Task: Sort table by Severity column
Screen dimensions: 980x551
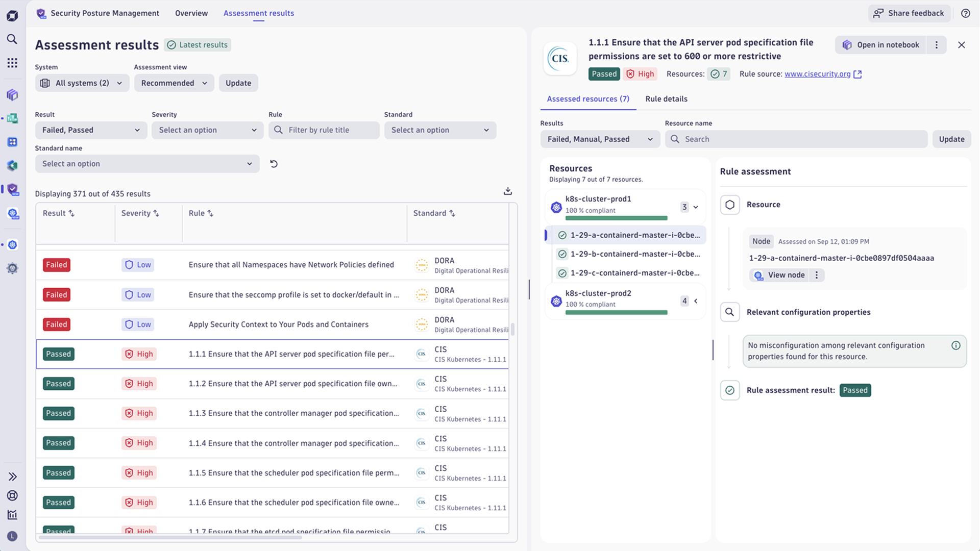Action: pyautogui.click(x=140, y=213)
